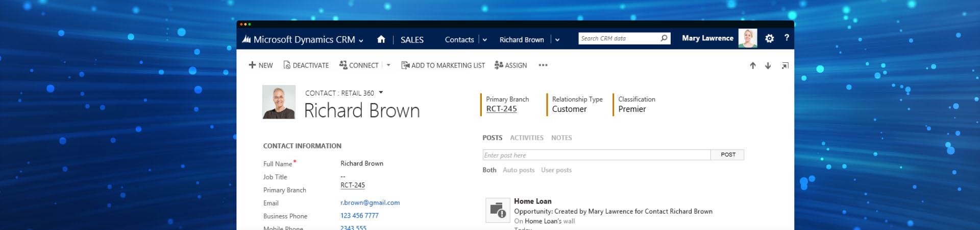Click the ASSIGN command
Image resolution: width=980 pixels, height=230 pixels.
(510, 65)
